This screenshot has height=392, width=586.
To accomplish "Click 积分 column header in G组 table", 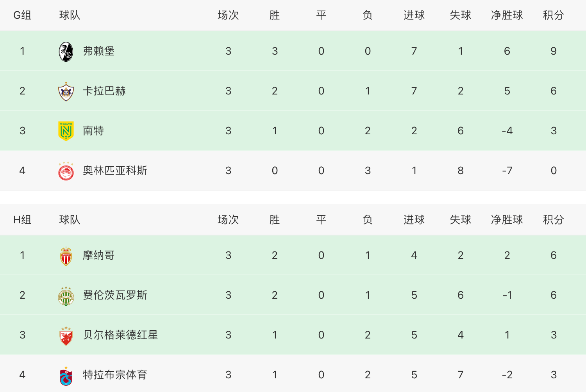I will pos(554,15).
